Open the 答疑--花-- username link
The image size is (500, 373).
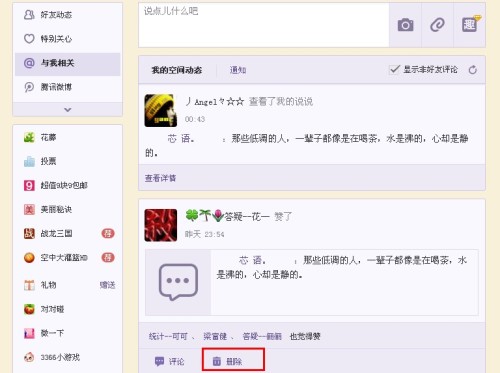(x=227, y=216)
